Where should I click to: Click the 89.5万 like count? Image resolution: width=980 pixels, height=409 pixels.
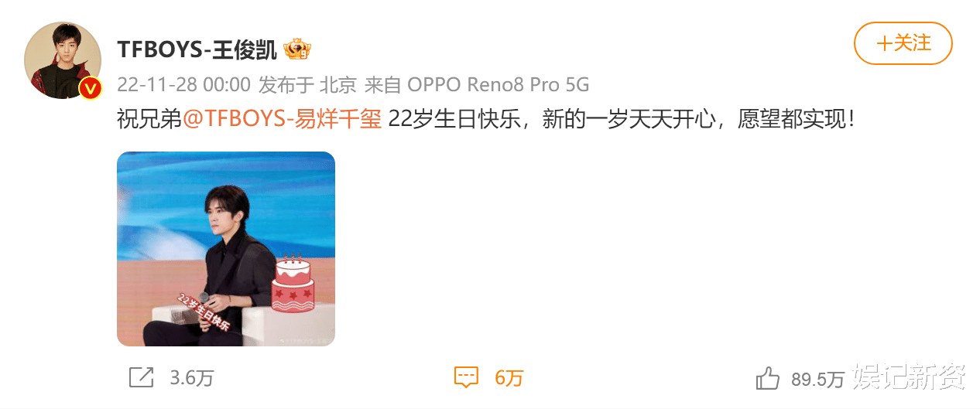click(817, 379)
